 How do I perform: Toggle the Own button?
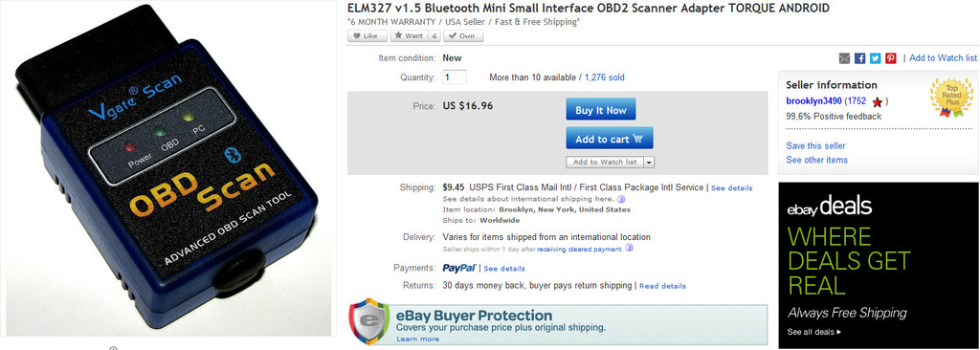[x=463, y=36]
